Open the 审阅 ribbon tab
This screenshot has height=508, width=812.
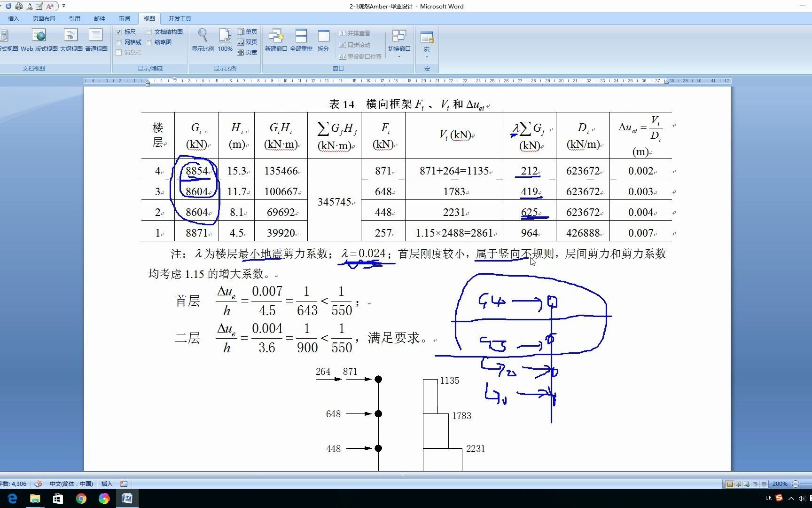tap(124, 18)
